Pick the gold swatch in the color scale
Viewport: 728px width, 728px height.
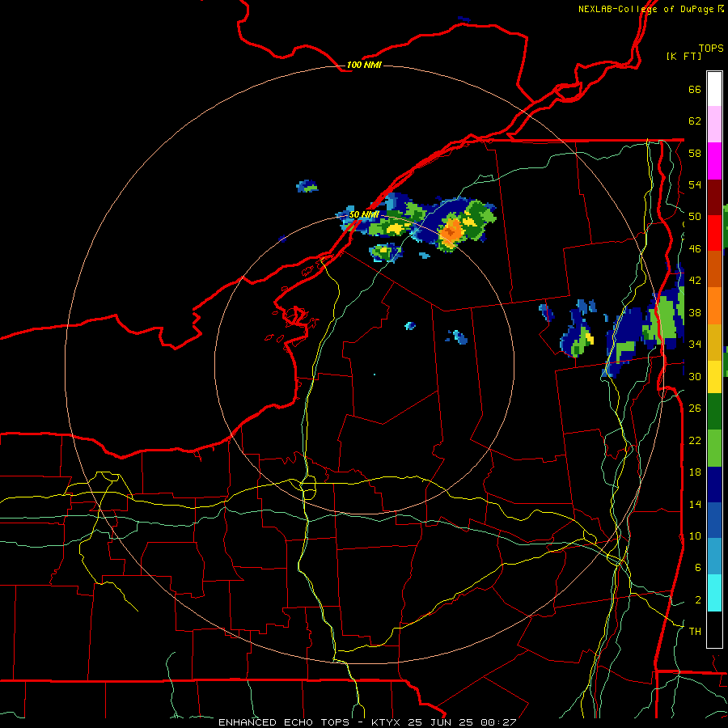pyautogui.click(x=714, y=342)
